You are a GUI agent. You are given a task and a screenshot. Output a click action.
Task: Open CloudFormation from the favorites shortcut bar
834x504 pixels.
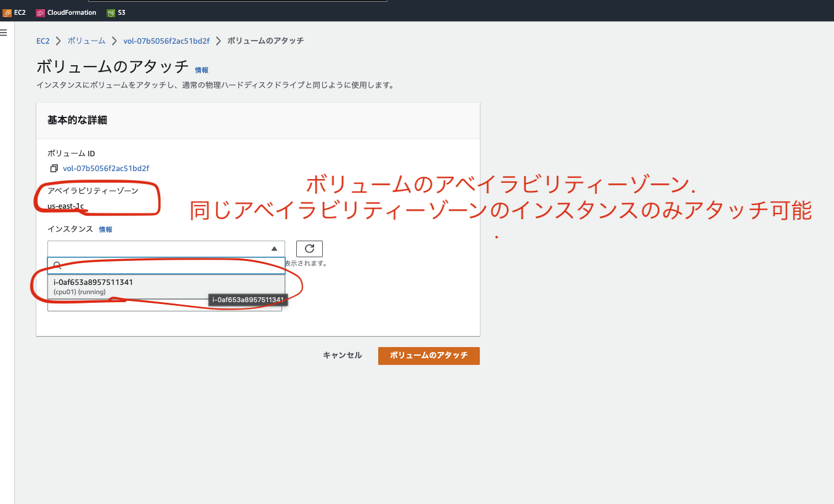coord(65,12)
